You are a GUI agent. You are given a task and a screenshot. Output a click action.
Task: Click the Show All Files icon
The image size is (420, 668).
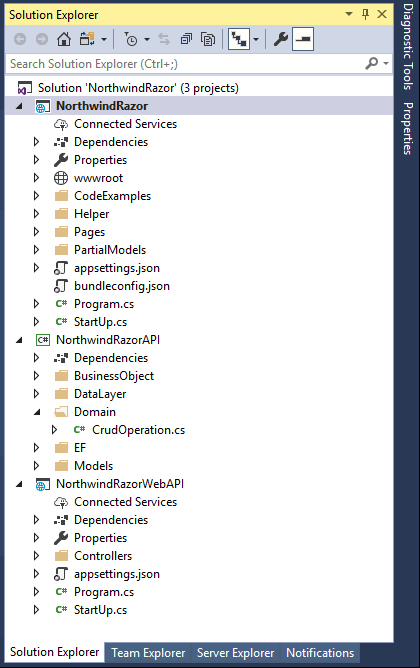[208, 40]
